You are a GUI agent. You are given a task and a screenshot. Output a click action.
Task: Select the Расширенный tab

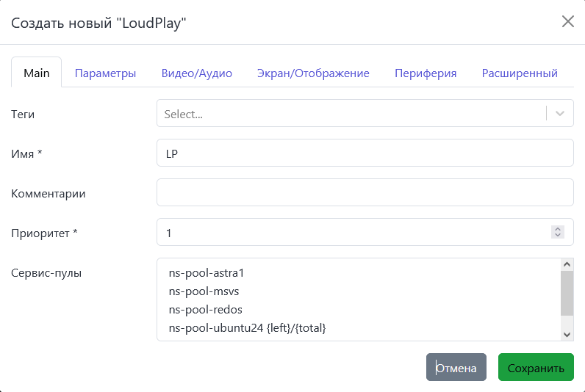pos(520,73)
